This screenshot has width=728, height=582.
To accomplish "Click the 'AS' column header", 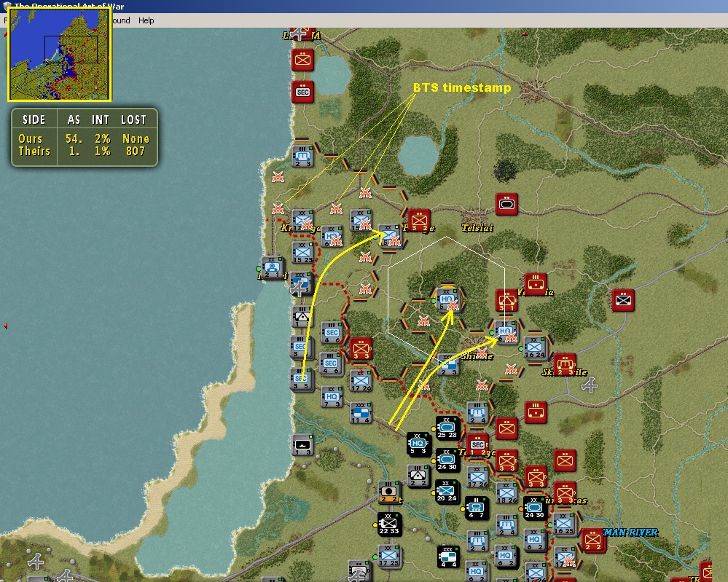I will coord(74,119).
